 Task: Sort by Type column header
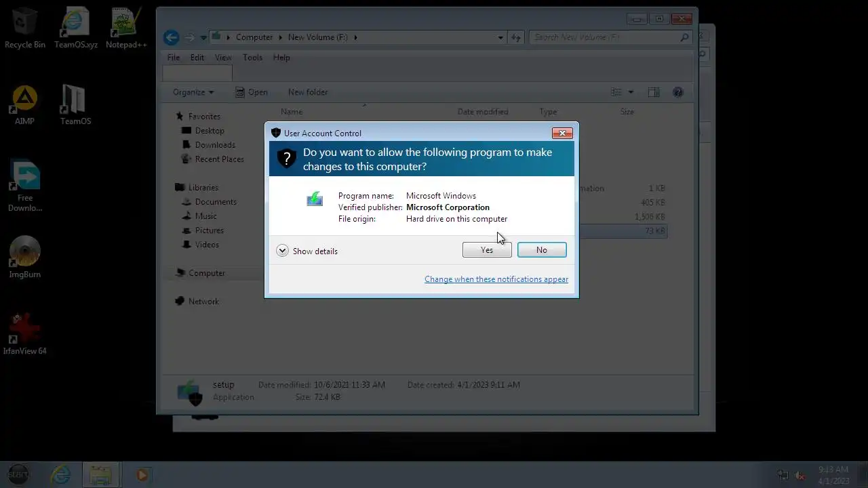pos(548,112)
